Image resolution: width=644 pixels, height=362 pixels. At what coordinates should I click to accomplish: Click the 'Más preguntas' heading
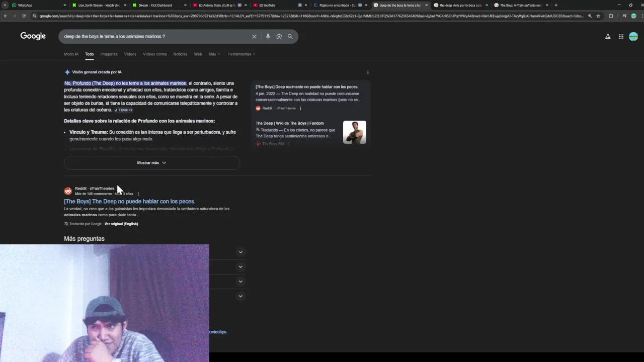[84, 239]
